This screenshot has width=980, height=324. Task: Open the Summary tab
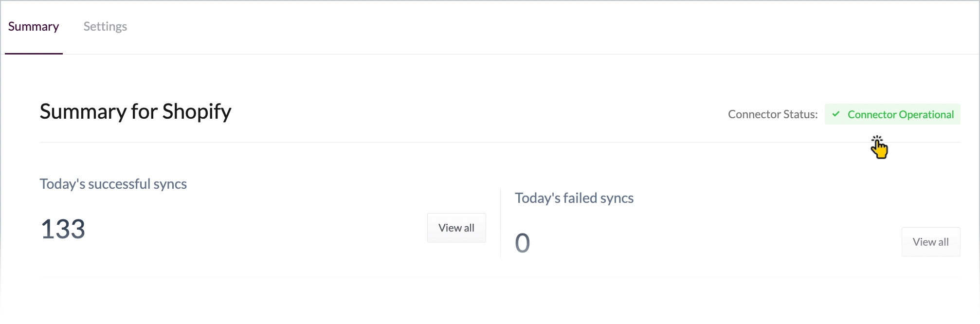click(x=34, y=27)
